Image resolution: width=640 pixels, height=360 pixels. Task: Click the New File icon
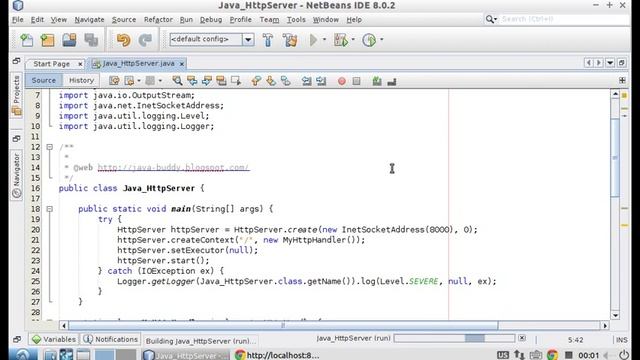(x=27, y=40)
